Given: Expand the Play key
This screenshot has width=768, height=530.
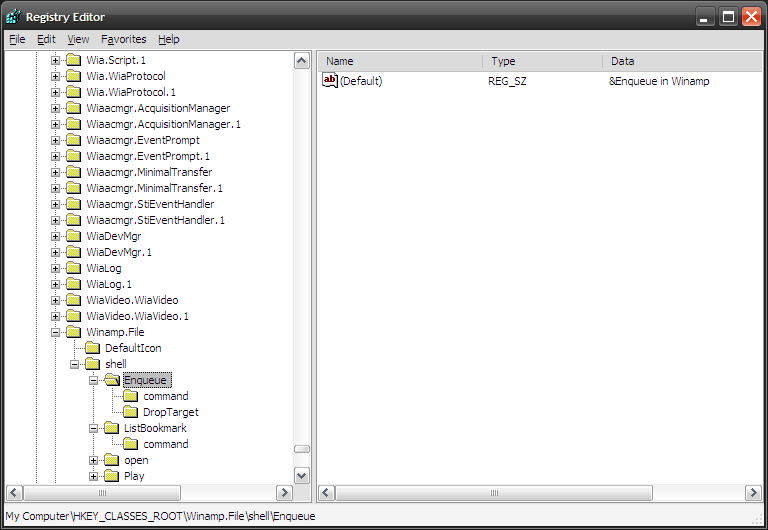Looking at the screenshot, I should point(93,477).
